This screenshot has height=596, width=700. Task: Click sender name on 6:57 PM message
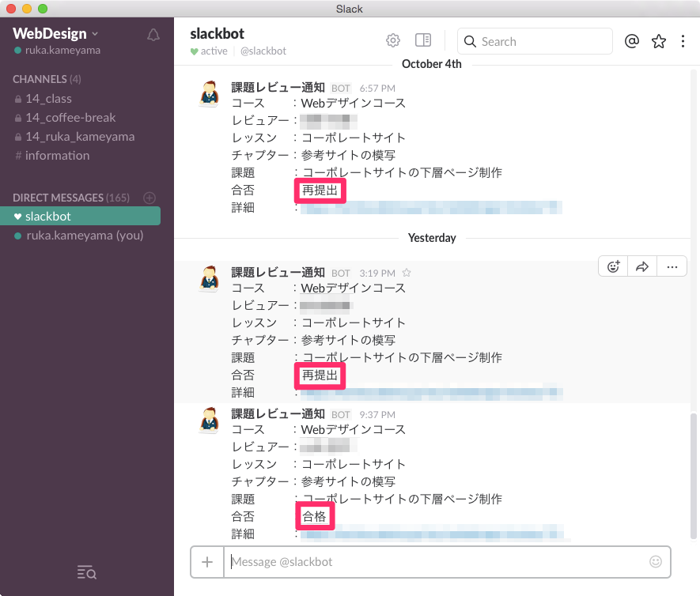pyautogui.click(x=278, y=88)
